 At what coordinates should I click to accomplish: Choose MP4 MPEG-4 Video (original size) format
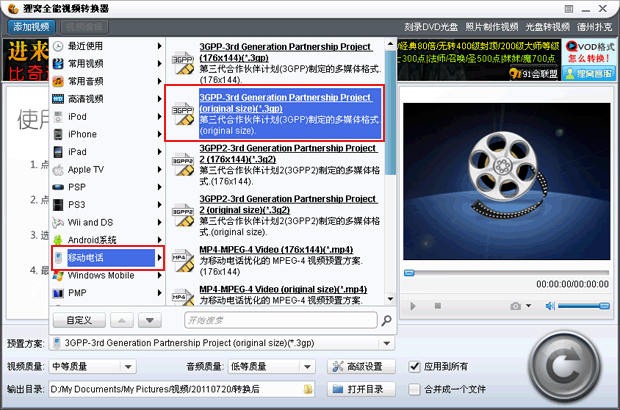pos(276,295)
